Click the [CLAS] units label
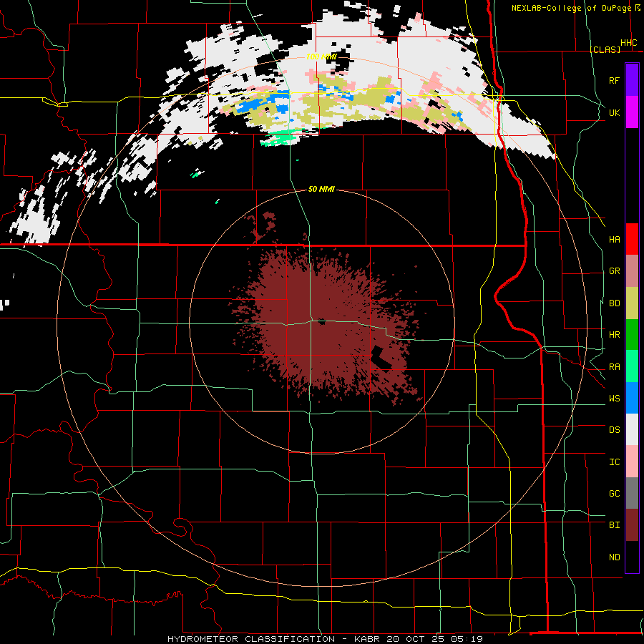The height and width of the screenshot is (644, 644). pos(605,50)
